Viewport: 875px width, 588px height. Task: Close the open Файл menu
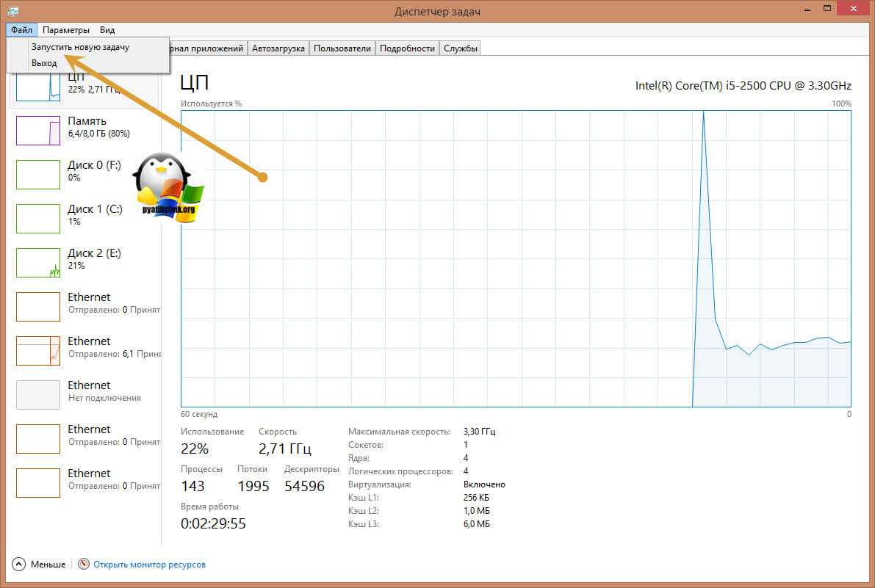click(21, 30)
